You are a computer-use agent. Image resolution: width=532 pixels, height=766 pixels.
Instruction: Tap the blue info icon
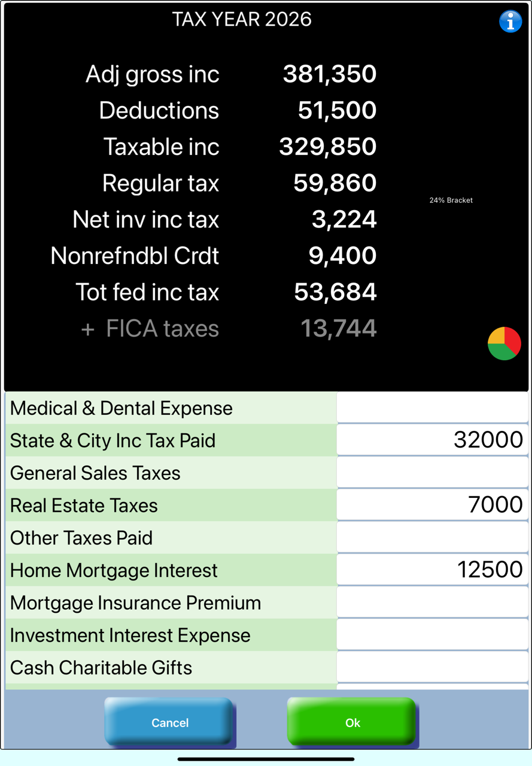(x=510, y=22)
